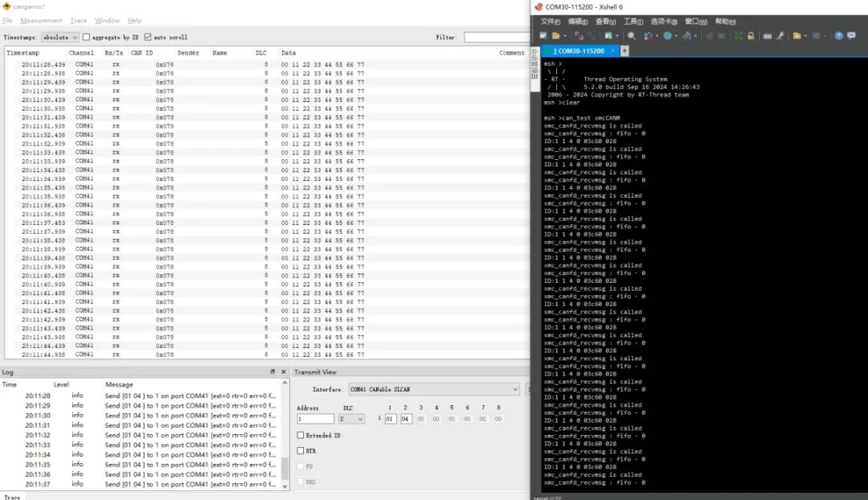Viewport: 868px width, 500px height.
Task: Toggle the 'auto scroll' checkbox
Action: pyautogui.click(x=147, y=37)
